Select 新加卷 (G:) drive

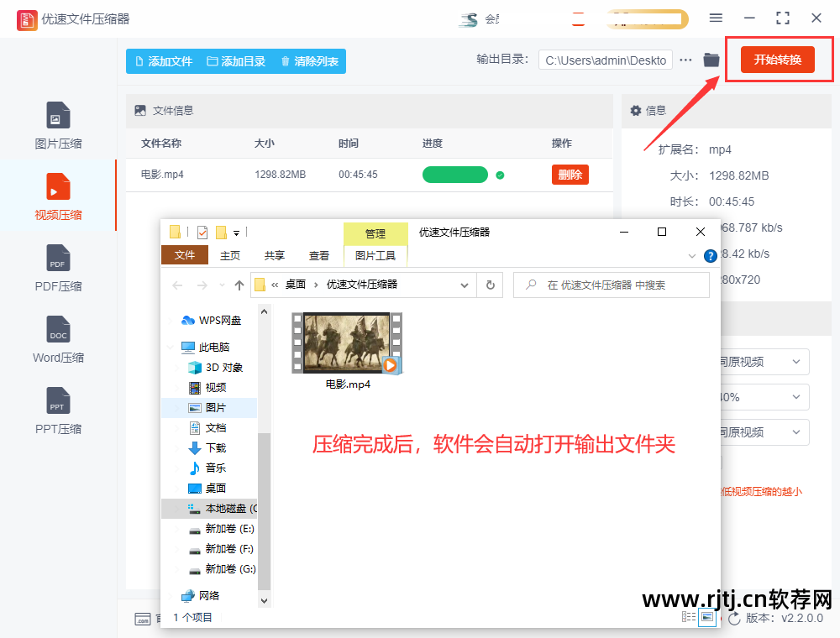(x=222, y=569)
